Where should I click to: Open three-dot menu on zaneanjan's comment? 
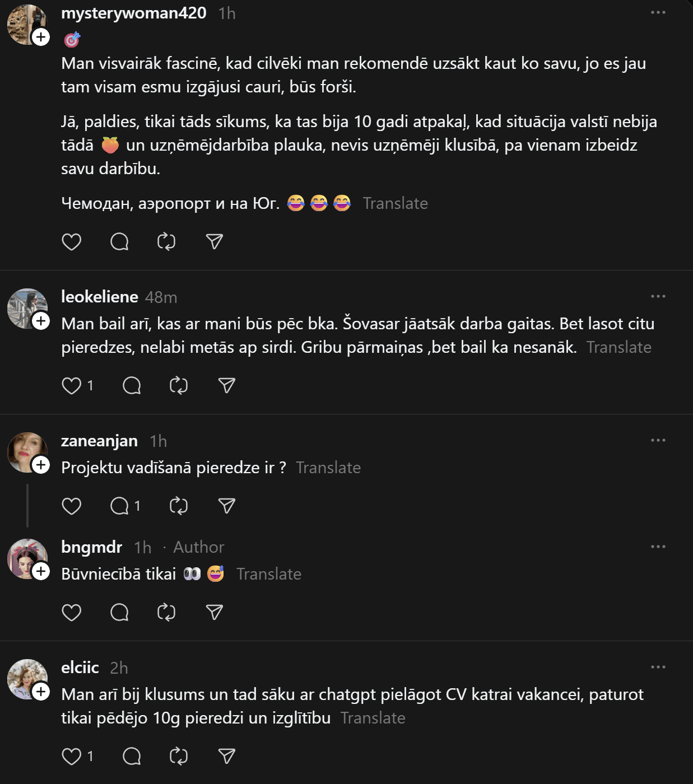[658, 440]
